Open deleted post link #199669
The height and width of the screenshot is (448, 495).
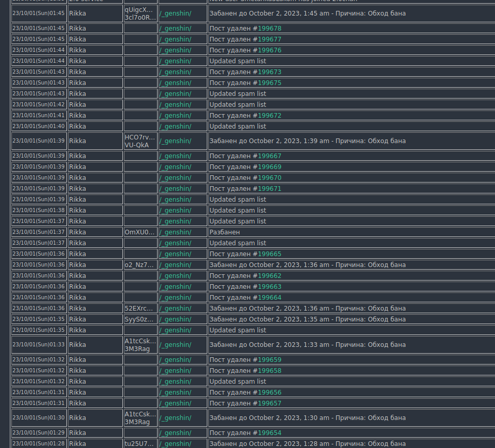pyautogui.click(x=270, y=166)
